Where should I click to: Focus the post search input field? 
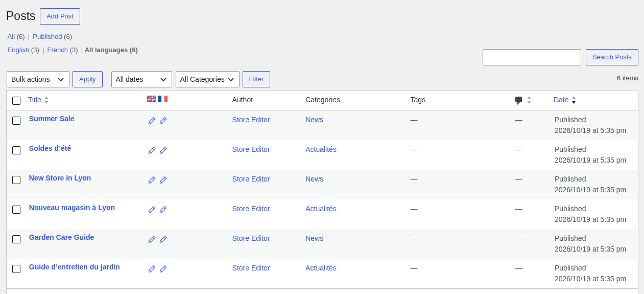532,57
